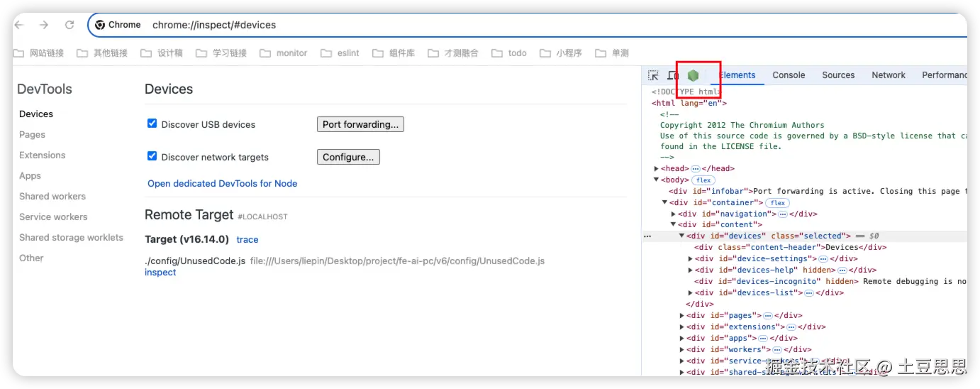Select the html lang="en" element row

coord(689,103)
